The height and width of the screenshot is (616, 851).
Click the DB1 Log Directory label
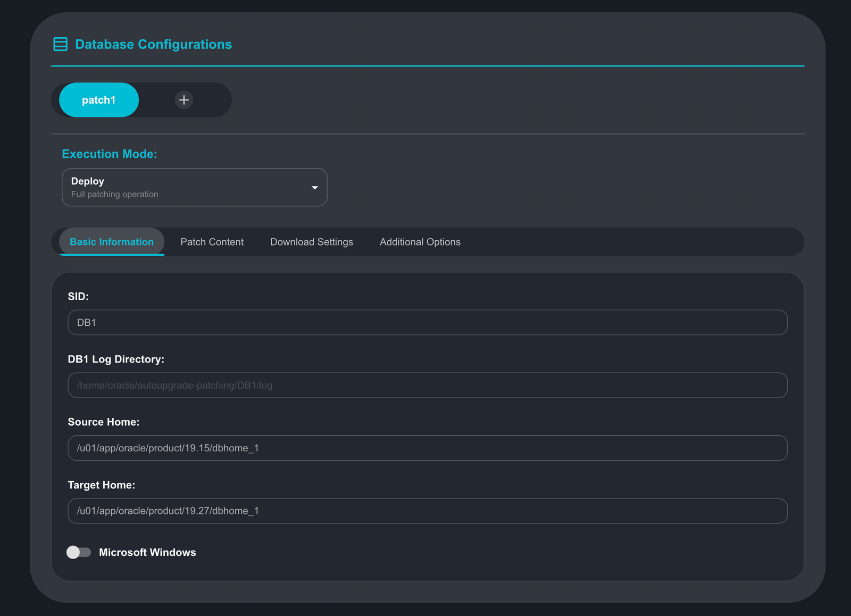coord(116,359)
